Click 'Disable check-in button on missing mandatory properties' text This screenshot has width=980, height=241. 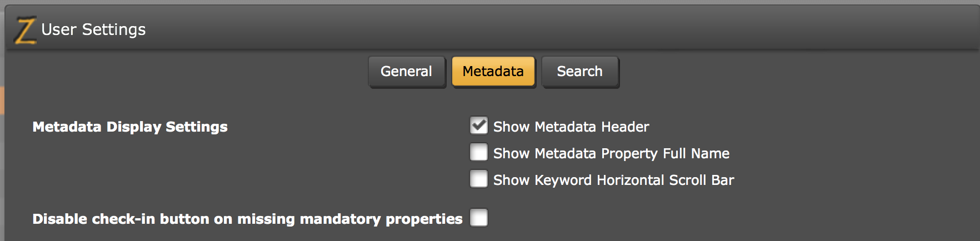coord(247,219)
